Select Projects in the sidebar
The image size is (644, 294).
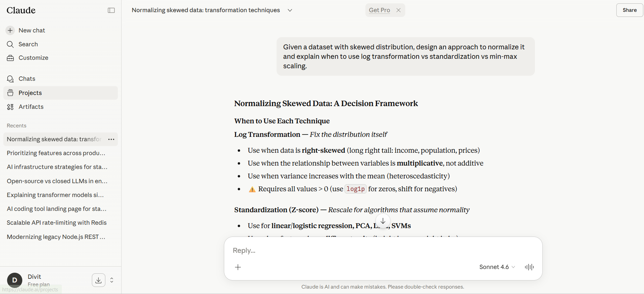click(x=30, y=93)
